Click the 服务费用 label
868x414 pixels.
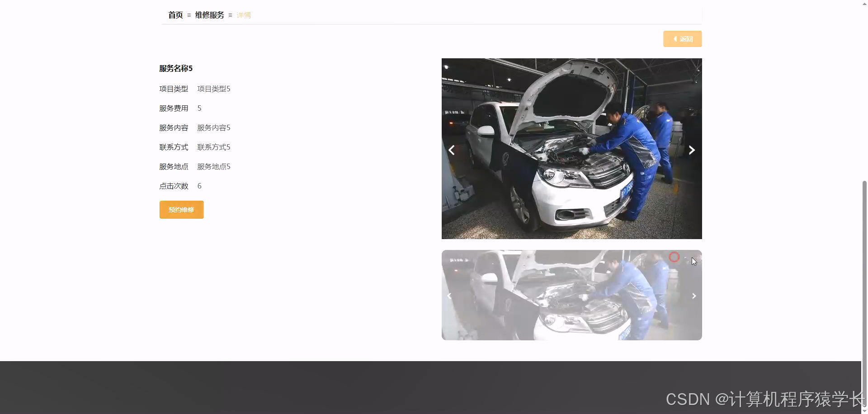pyautogui.click(x=174, y=108)
